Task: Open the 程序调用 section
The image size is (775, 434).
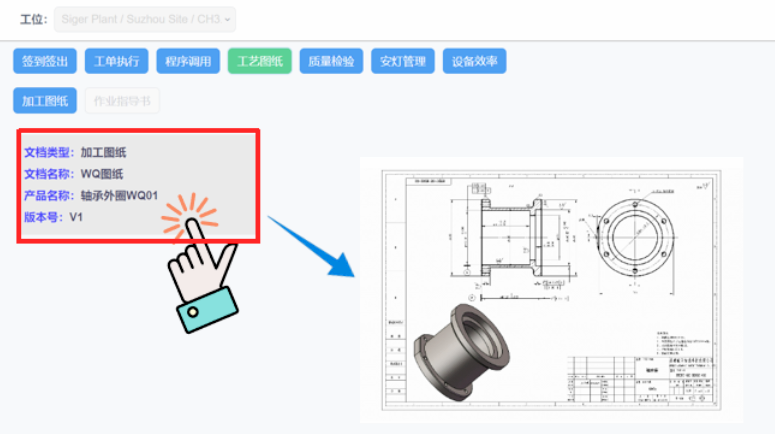Action: [x=188, y=61]
